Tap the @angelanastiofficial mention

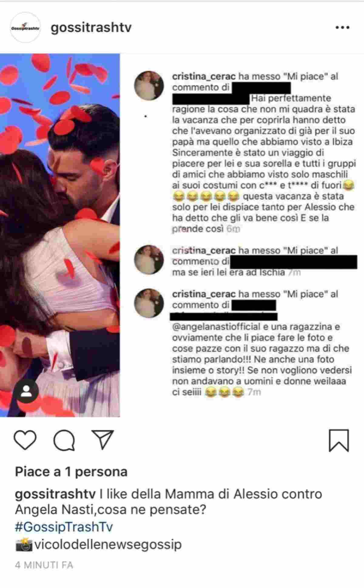point(216,327)
